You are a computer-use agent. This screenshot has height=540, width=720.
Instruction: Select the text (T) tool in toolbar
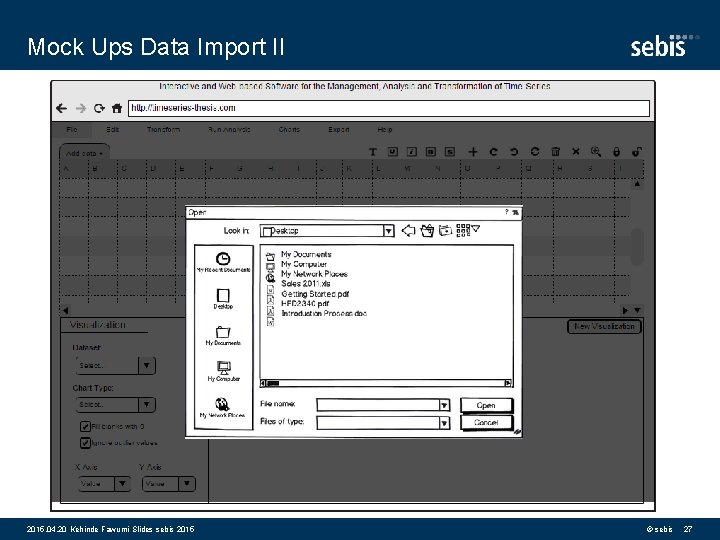(x=373, y=152)
